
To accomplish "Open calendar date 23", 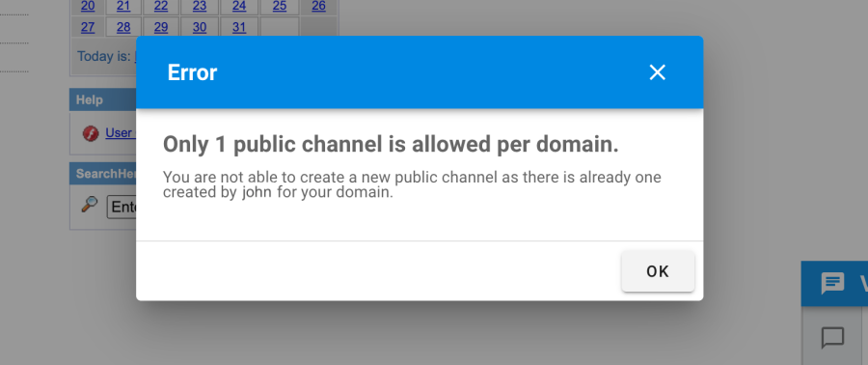I will [200, 6].
